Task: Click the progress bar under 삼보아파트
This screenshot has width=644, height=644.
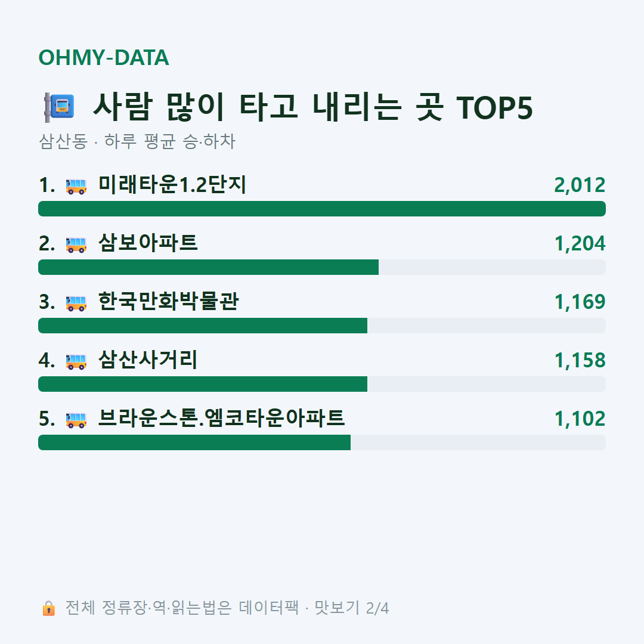Action: (x=322, y=267)
